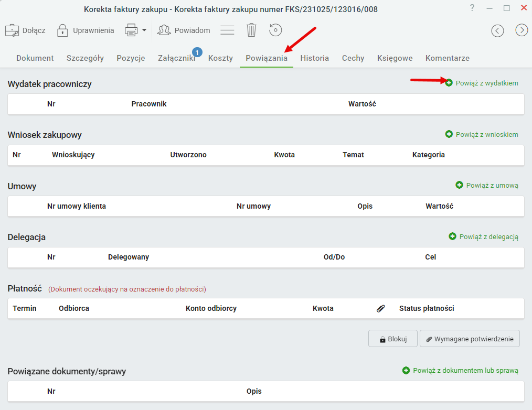Click the trash bin delete icon

pyautogui.click(x=251, y=30)
